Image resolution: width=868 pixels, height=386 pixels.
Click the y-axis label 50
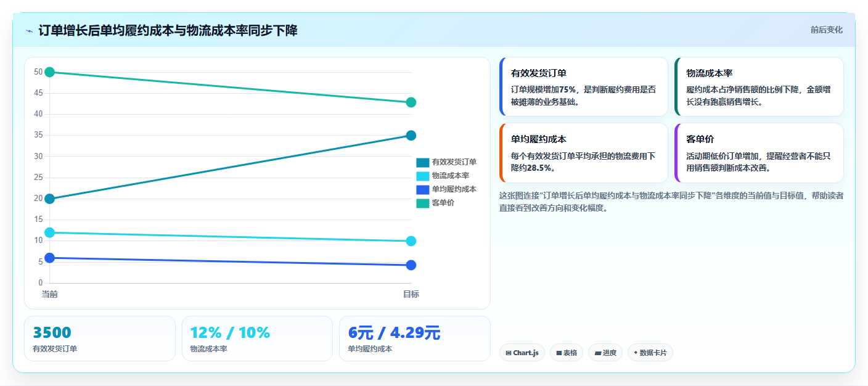coord(38,72)
